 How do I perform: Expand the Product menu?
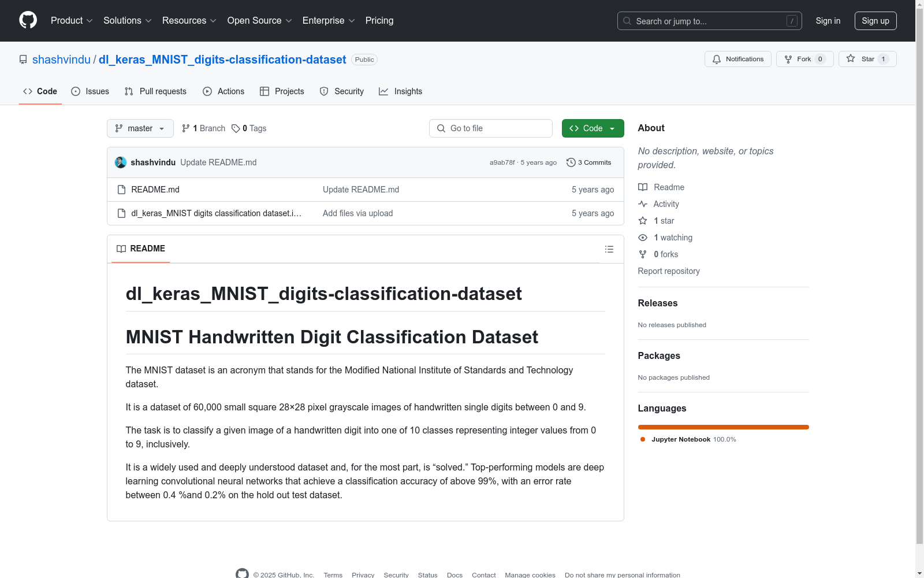72,21
